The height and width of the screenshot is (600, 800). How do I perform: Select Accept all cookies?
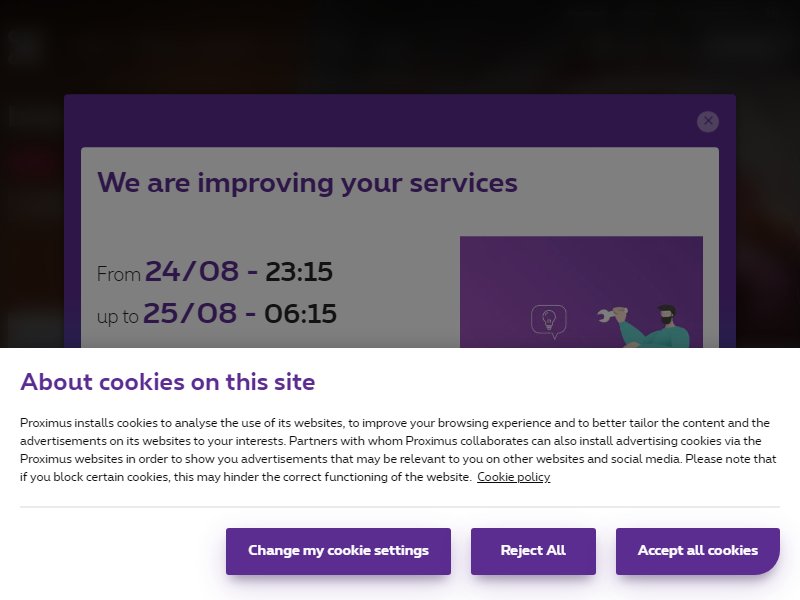pyautogui.click(x=697, y=551)
